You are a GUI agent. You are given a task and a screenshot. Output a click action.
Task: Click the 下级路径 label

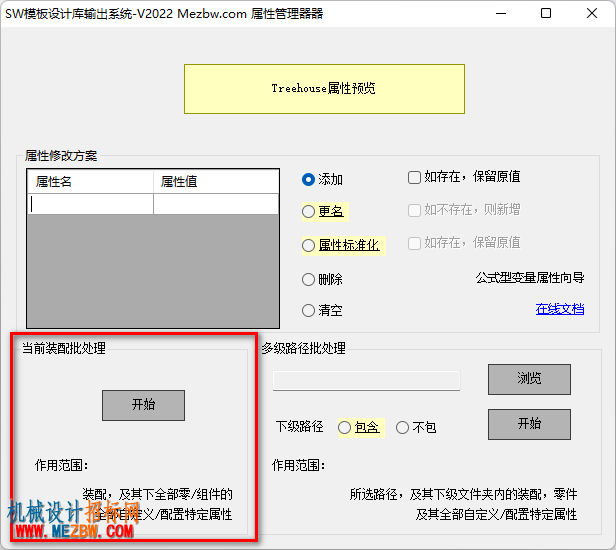299,427
